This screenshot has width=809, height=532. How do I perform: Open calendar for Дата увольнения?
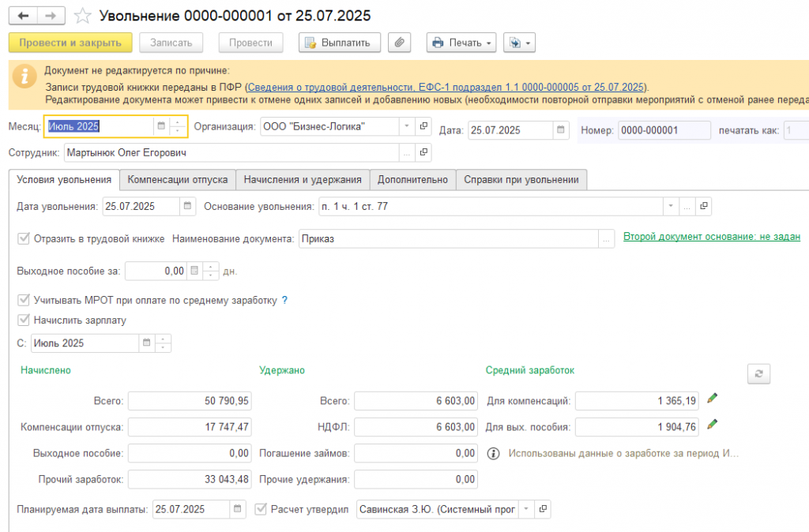187,206
